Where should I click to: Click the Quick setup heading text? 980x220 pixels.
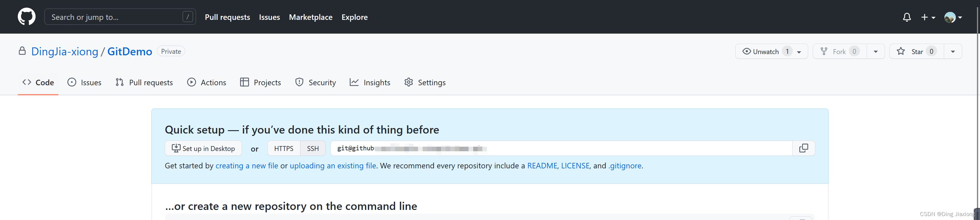[302, 130]
